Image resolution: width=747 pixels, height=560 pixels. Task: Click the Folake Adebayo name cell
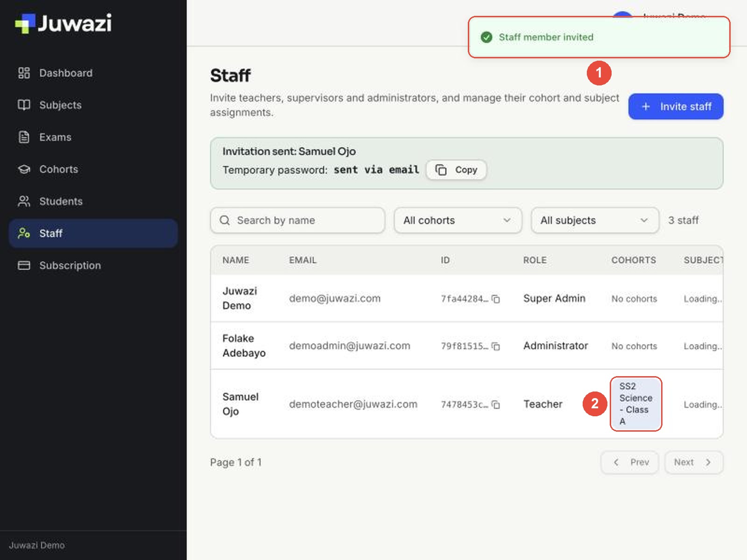pyautogui.click(x=244, y=346)
